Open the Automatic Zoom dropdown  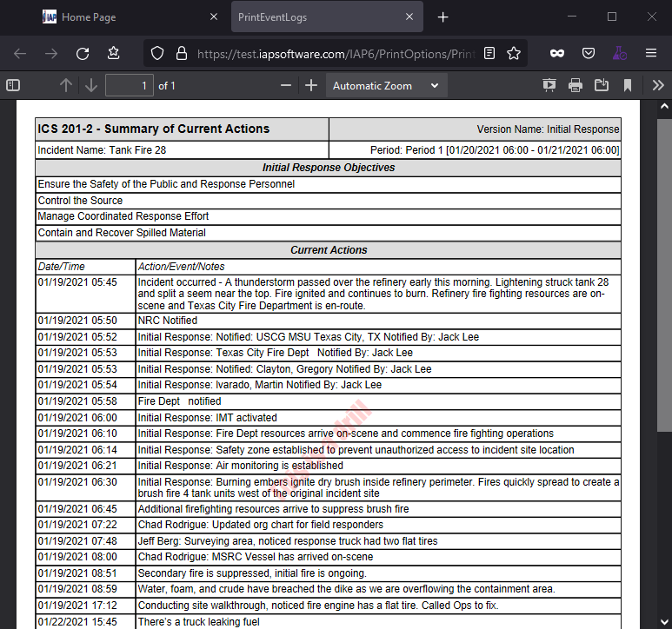387,86
